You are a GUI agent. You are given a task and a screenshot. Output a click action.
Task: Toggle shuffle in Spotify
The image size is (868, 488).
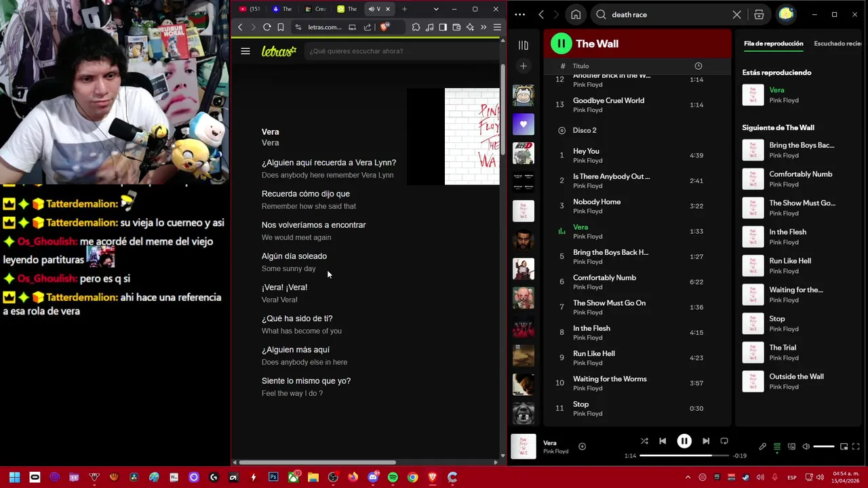(x=644, y=441)
